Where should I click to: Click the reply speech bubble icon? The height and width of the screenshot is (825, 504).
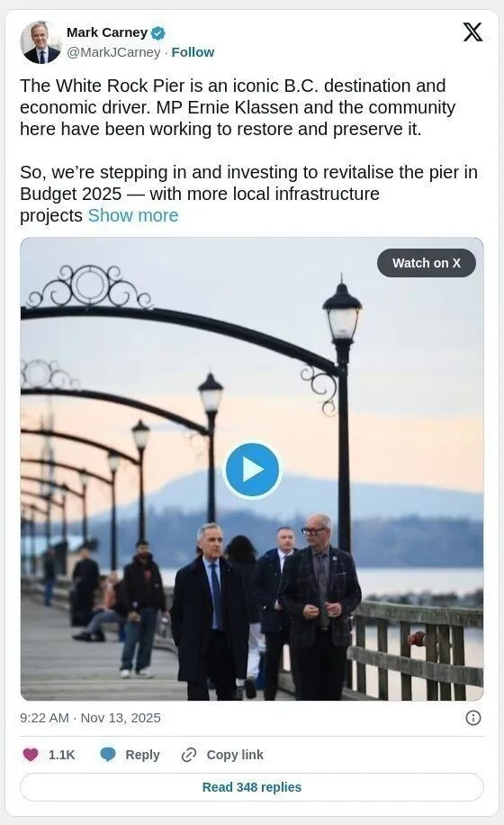(108, 755)
